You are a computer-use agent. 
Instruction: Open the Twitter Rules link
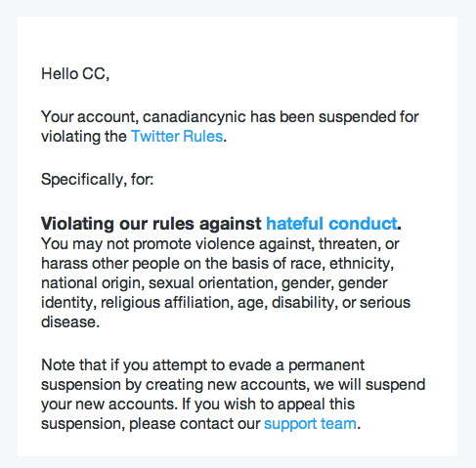pos(177,136)
